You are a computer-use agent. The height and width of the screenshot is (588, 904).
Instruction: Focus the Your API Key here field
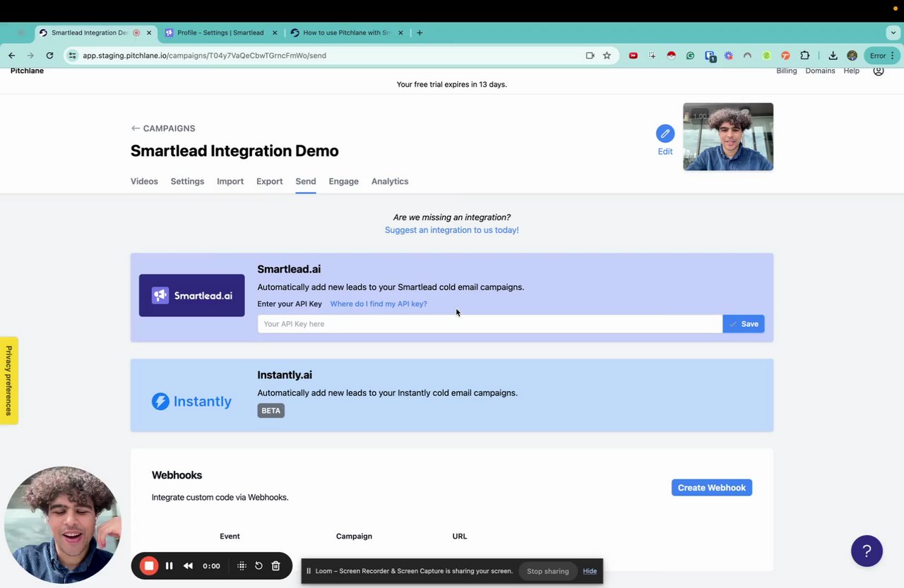490,324
